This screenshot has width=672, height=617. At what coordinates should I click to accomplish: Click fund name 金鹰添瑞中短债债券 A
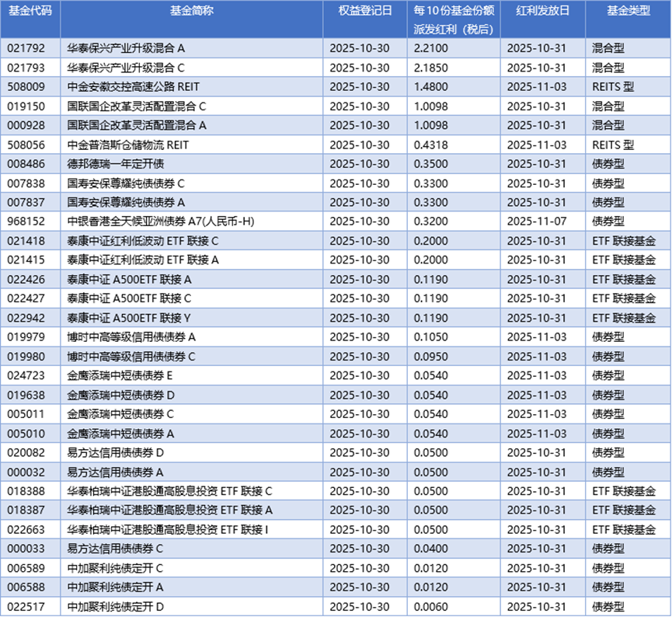point(120,434)
